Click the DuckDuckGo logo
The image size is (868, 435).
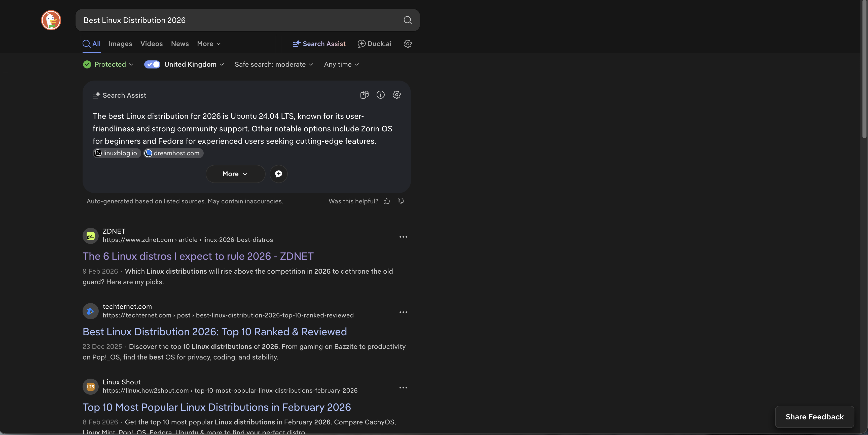coord(51,20)
